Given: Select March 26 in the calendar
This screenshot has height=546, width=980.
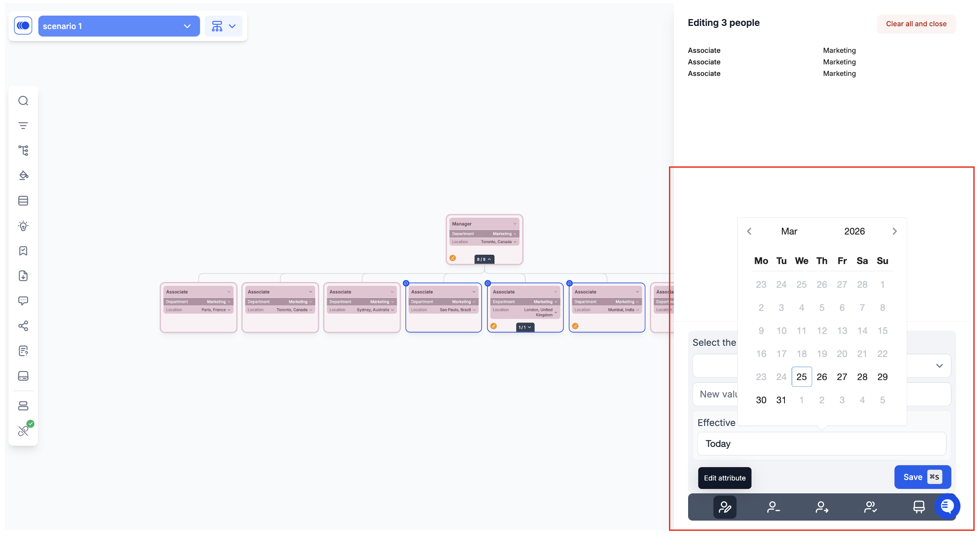Looking at the screenshot, I should tap(822, 377).
